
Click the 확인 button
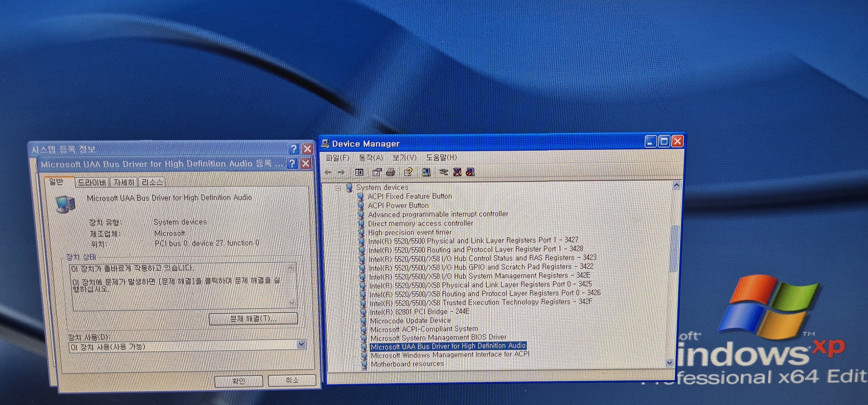point(238,381)
